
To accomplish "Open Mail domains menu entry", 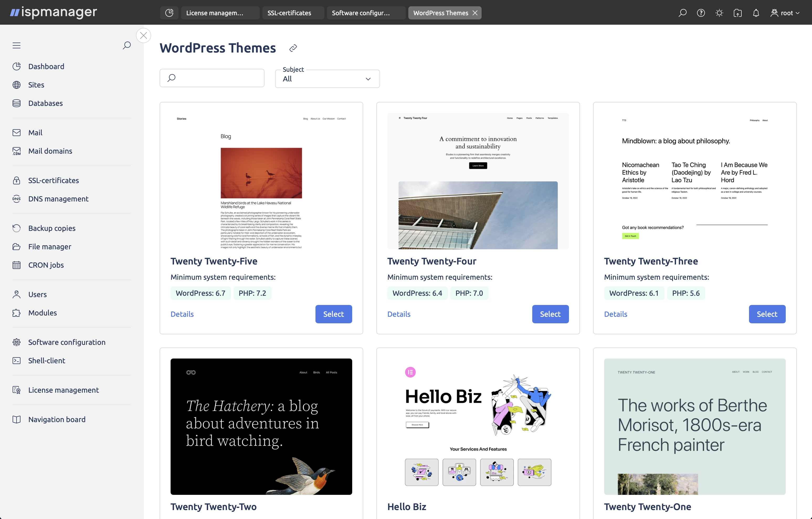I will 50,151.
